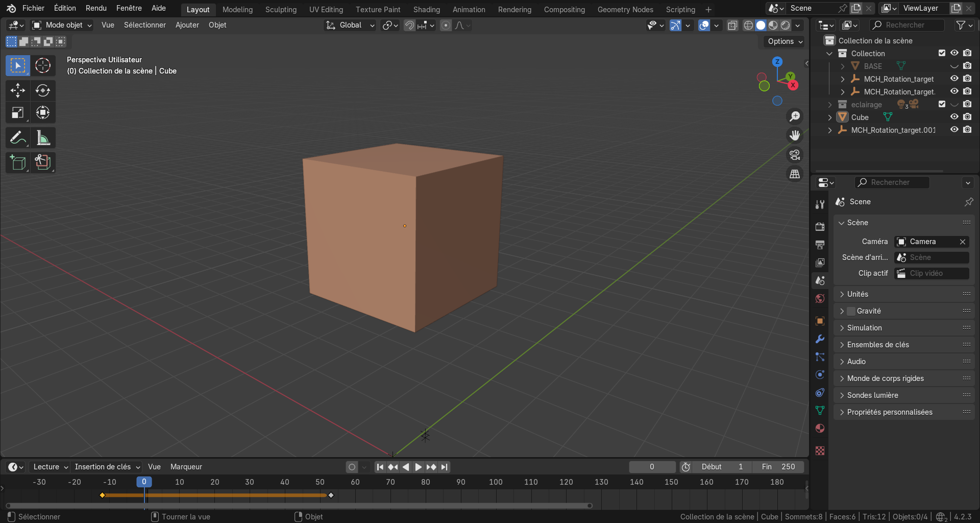The height and width of the screenshot is (523, 980).
Task: Select the Rotate tool
Action: (x=43, y=90)
